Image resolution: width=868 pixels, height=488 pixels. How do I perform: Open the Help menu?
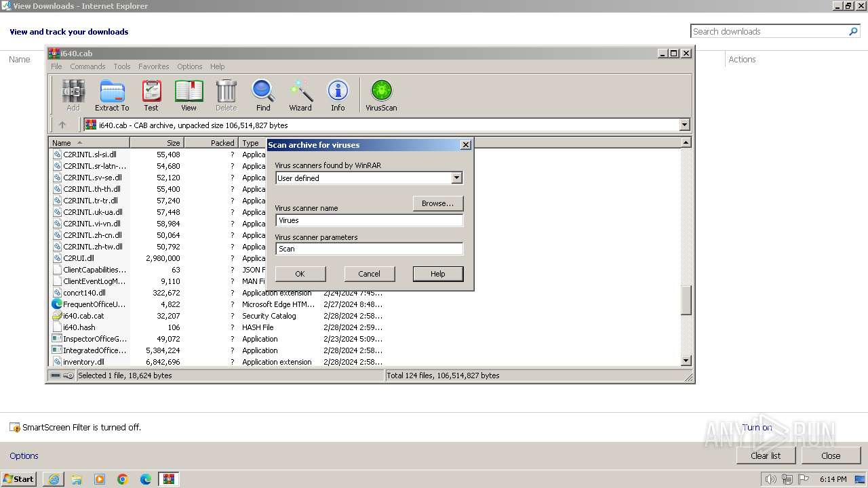[x=217, y=66]
